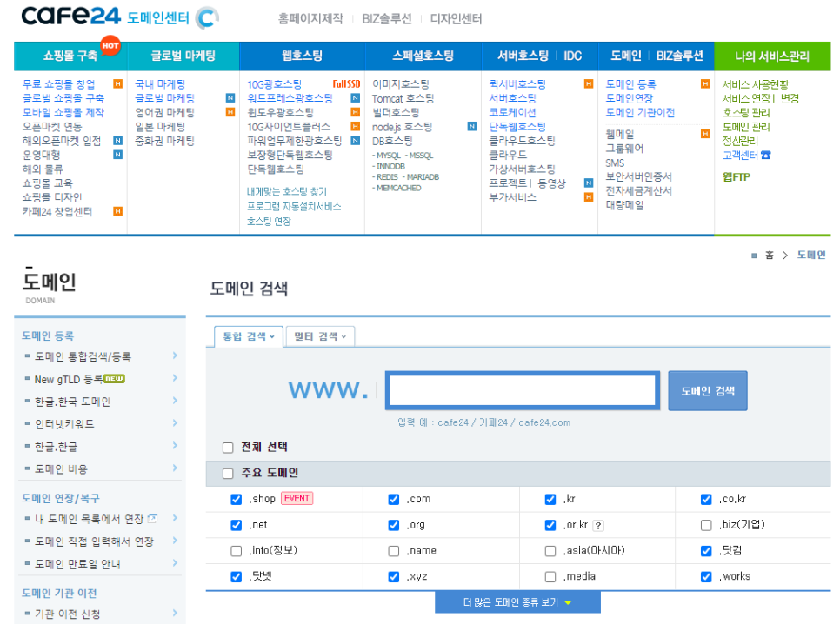Uncheck the .works domain checkbox
Viewport: 840px width, 624px height.
[x=706, y=577]
